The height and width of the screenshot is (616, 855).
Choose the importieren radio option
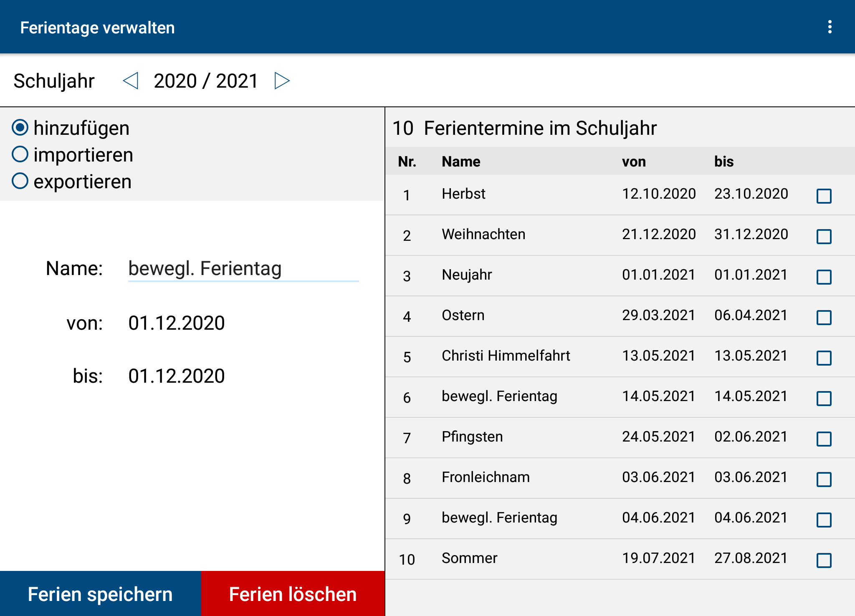click(20, 154)
